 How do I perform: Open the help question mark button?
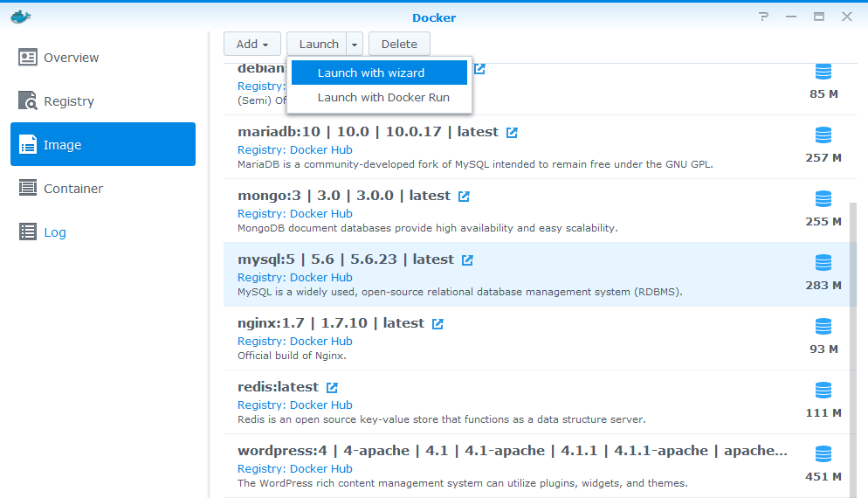(x=764, y=17)
